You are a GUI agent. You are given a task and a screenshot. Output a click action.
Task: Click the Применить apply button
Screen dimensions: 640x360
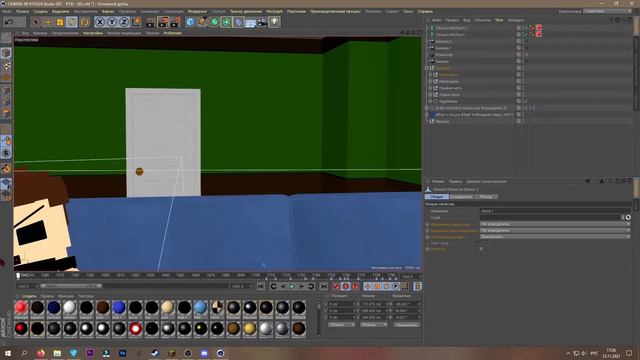(407, 324)
